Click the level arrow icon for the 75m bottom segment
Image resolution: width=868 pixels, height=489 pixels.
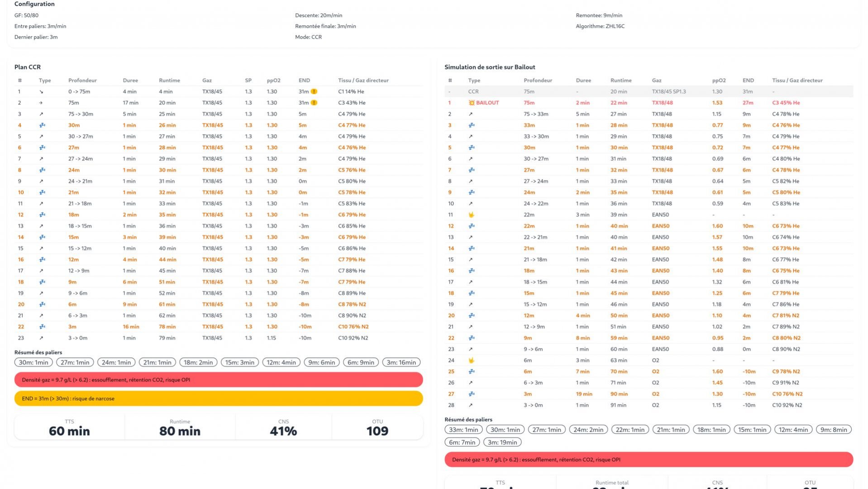point(41,103)
